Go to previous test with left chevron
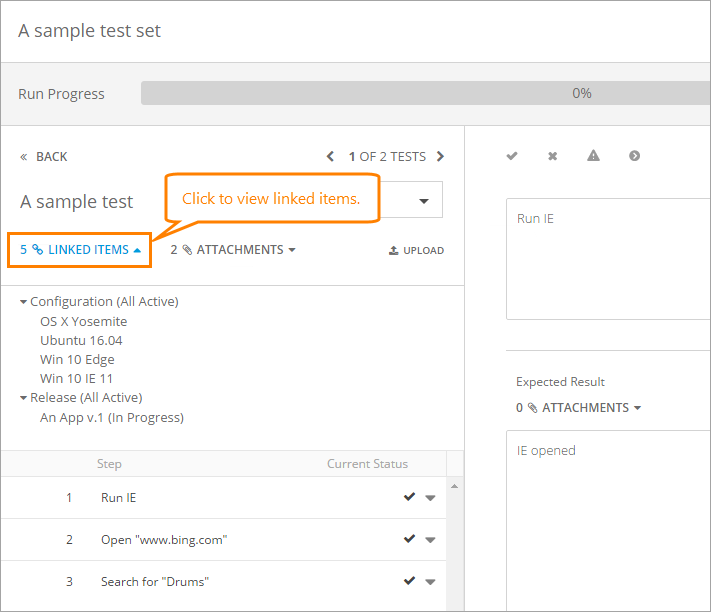Image resolution: width=711 pixels, height=612 pixels. click(x=331, y=157)
